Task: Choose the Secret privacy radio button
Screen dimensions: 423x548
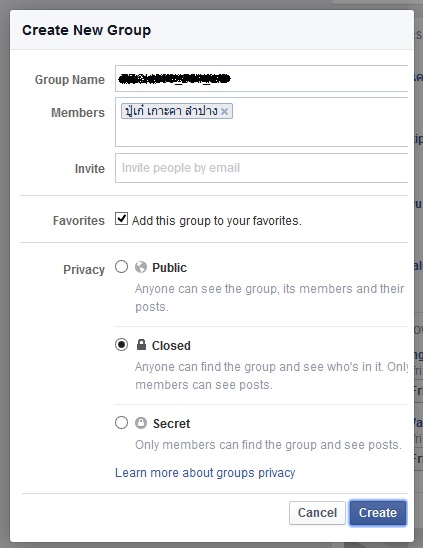Action: coord(121,423)
